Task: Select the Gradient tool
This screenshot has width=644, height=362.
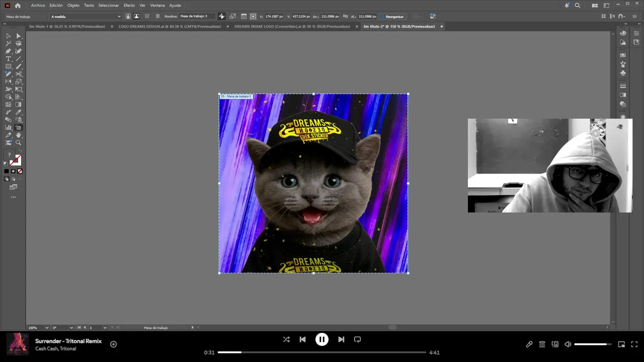Action: tap(19, 105)
